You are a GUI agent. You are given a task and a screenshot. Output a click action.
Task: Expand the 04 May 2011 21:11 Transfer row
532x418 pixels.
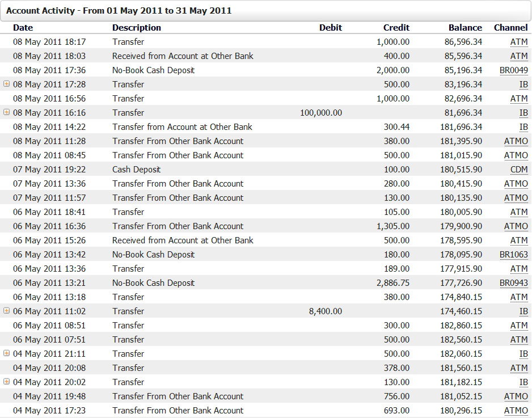click(6, 353)
